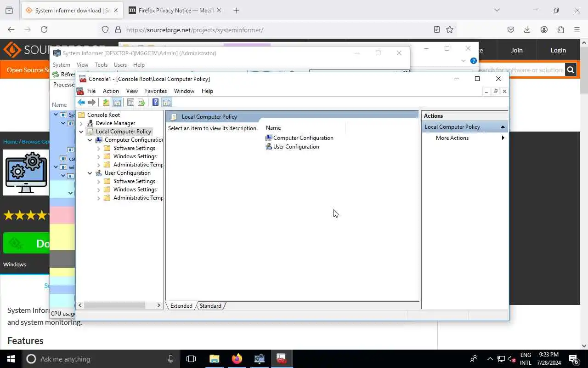This screenshot has height=368, width=588.
Task: Switch to the Extended tab
Action: (181, 306)
